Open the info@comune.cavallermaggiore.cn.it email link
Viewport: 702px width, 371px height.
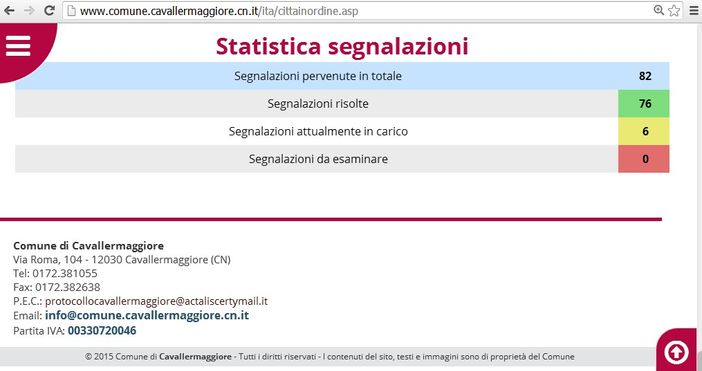click(x=147, y=316)
